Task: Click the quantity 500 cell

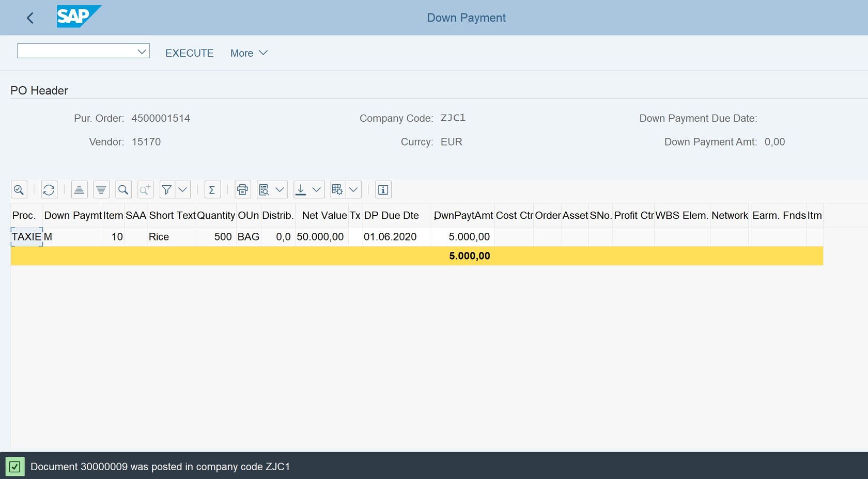Action: [216, 237]
